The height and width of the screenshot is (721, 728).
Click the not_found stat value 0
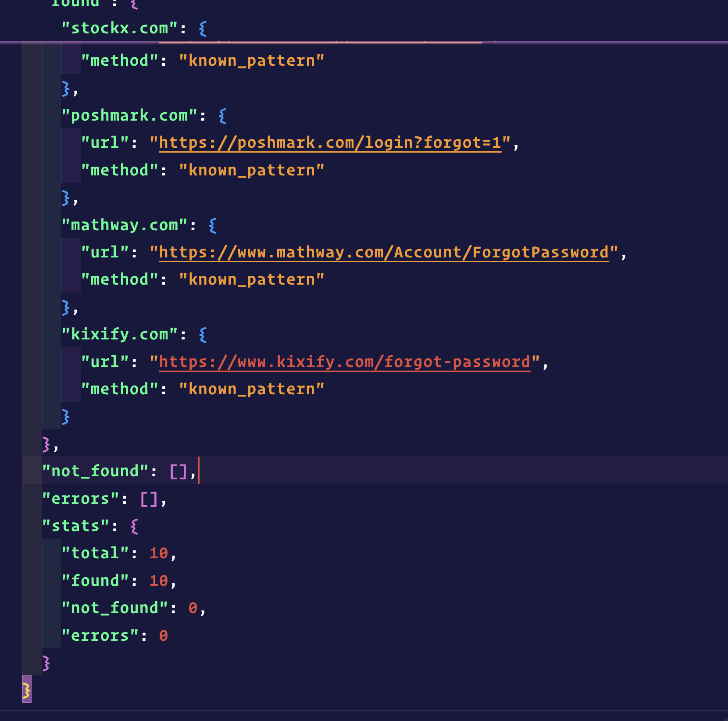[x=192, y=607]
